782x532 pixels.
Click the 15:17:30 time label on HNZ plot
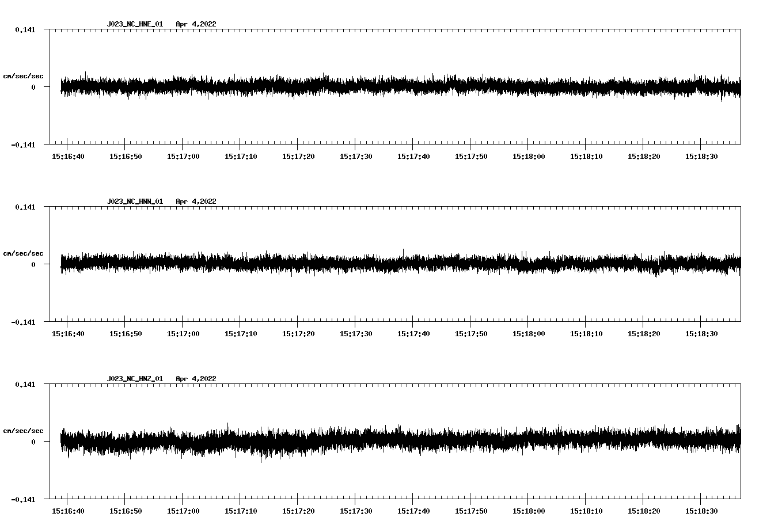[x=356, y=511]
